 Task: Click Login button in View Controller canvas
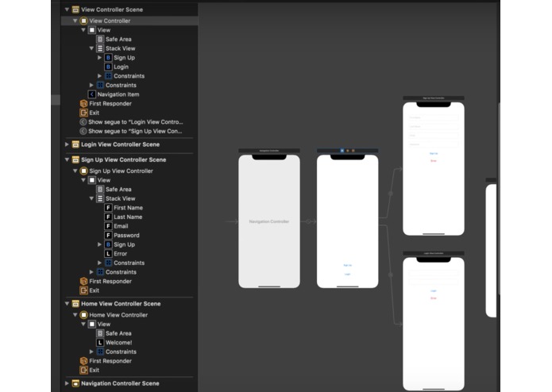(x=347, y=274)
